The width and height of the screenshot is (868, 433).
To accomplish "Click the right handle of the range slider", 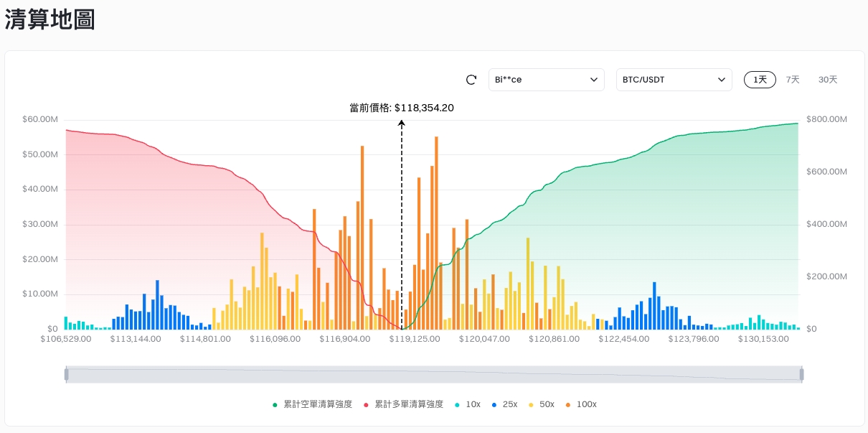I will [x=802, y=374].
